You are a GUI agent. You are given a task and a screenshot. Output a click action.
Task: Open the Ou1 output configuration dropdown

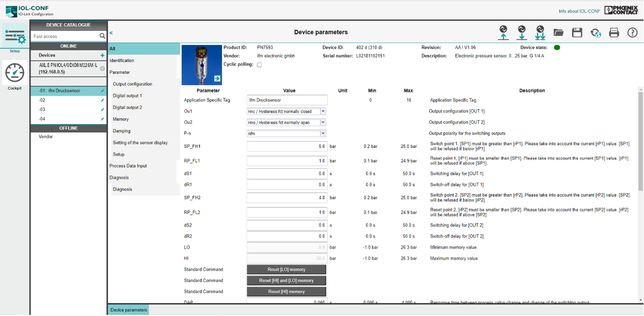[286, 111]
